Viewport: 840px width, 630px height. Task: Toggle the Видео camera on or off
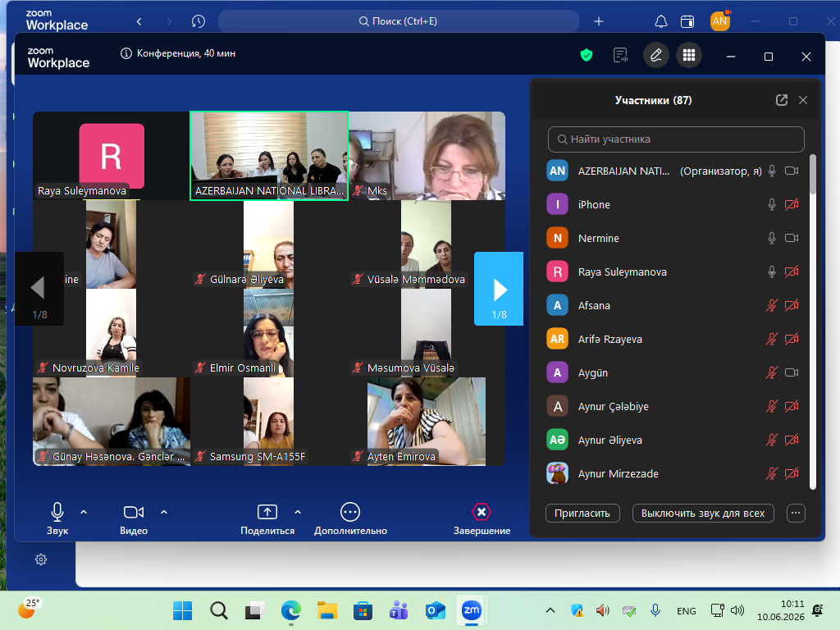[x=134, y=512]
